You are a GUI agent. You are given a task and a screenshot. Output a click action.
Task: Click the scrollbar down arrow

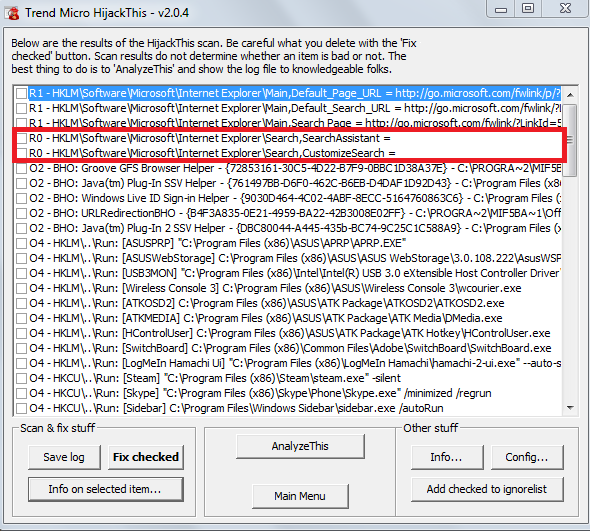[x=570, y=408]
